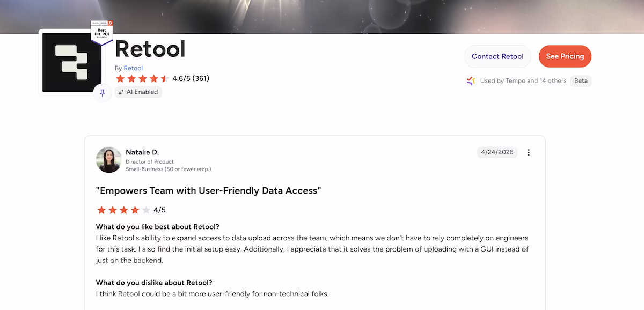Image resolution: width=644 pixels, height=310 pixels.
Task: Open Natalie D. profile photo
Action: pos(109,160)
